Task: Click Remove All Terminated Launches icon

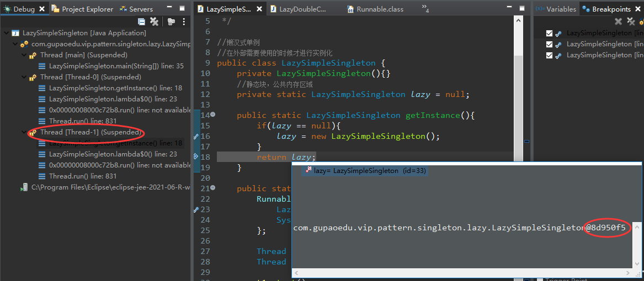Action: coord(154,21)
